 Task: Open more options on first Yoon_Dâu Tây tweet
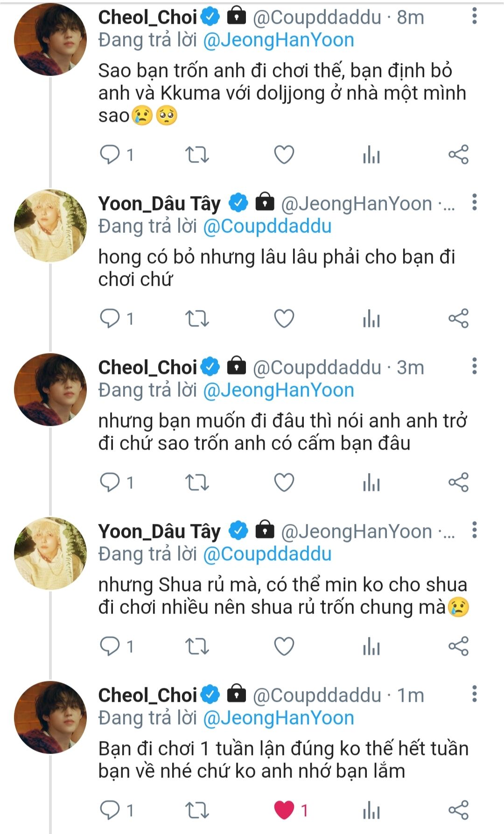tap(475, 203)
